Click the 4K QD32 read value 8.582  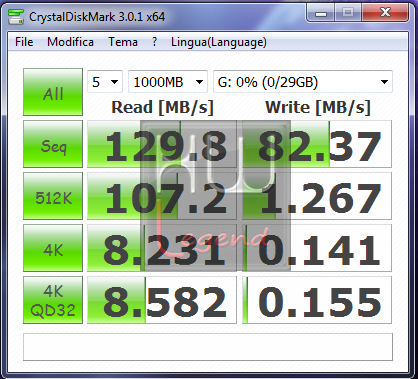tap(162, 300)
